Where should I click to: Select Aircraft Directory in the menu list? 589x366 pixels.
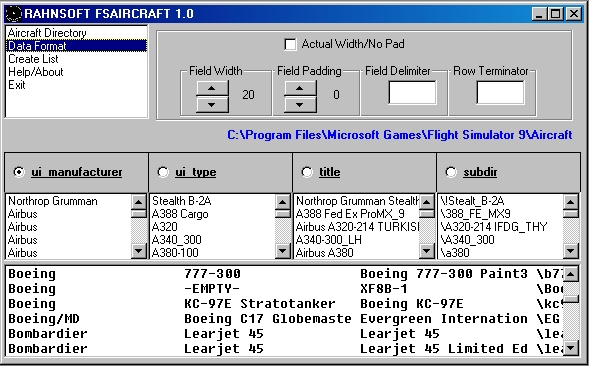pyautogui.click(x=76, y=33)
